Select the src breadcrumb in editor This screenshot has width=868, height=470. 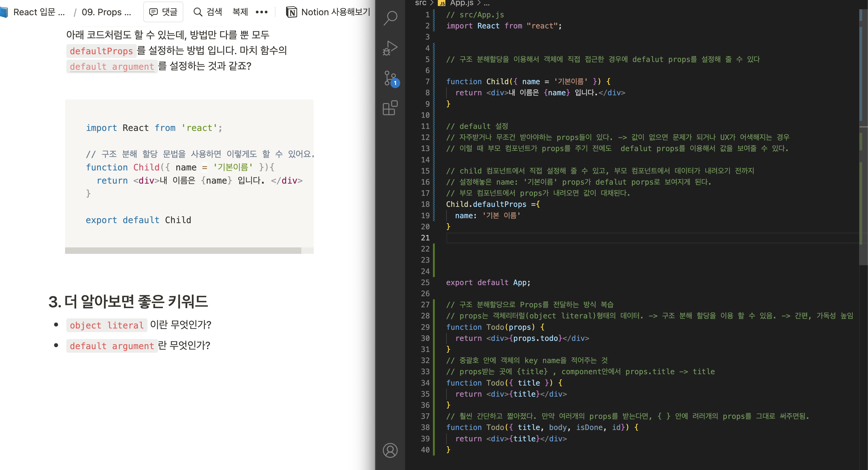pos(421,3)
